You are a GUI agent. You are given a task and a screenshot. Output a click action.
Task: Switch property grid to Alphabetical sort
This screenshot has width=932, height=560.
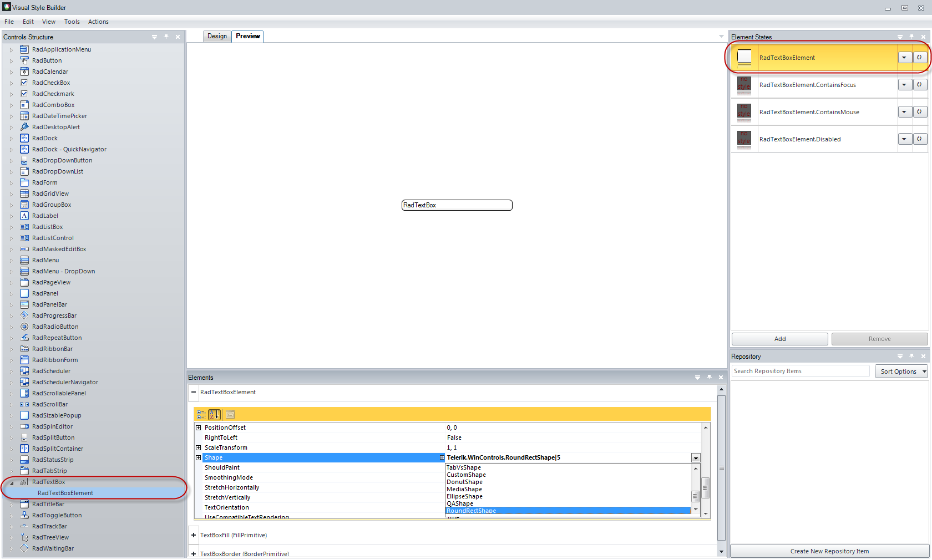[x=215, y=414]
